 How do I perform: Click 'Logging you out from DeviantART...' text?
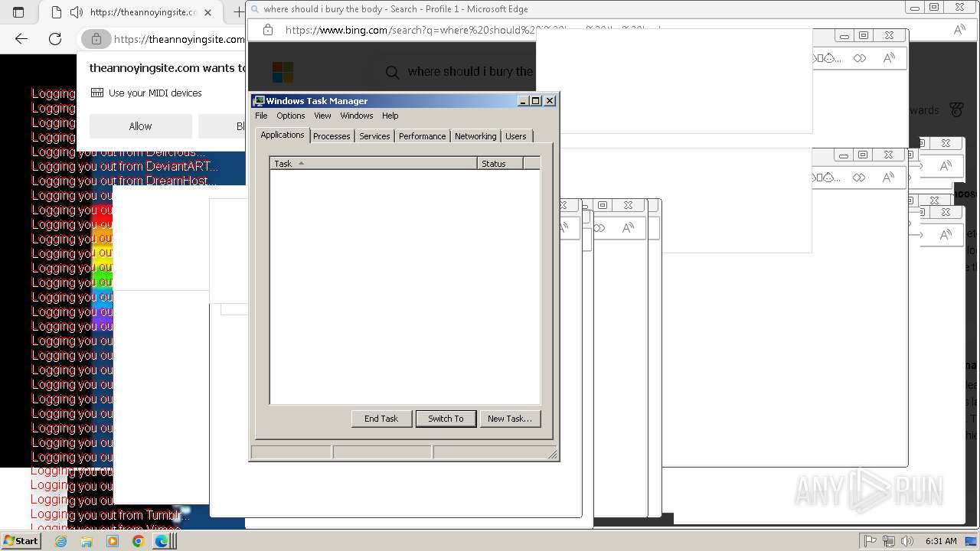125,166
